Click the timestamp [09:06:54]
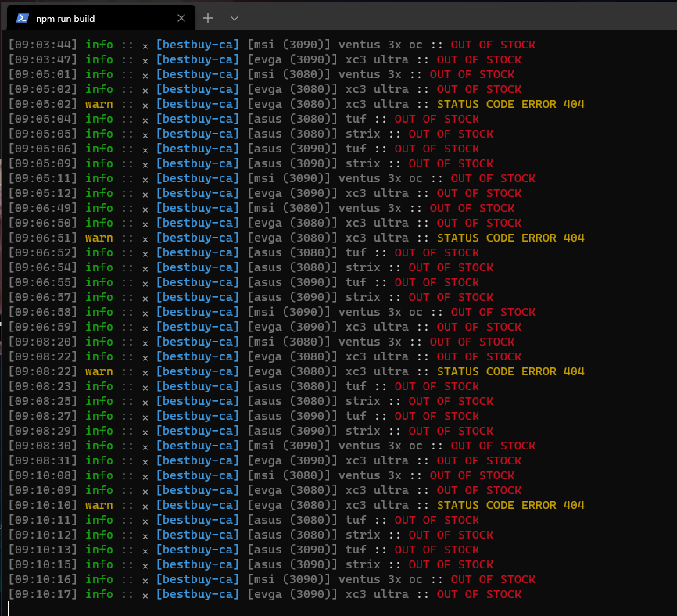The width and height of the screenshot is (677, 616). (x=43, y=267)
